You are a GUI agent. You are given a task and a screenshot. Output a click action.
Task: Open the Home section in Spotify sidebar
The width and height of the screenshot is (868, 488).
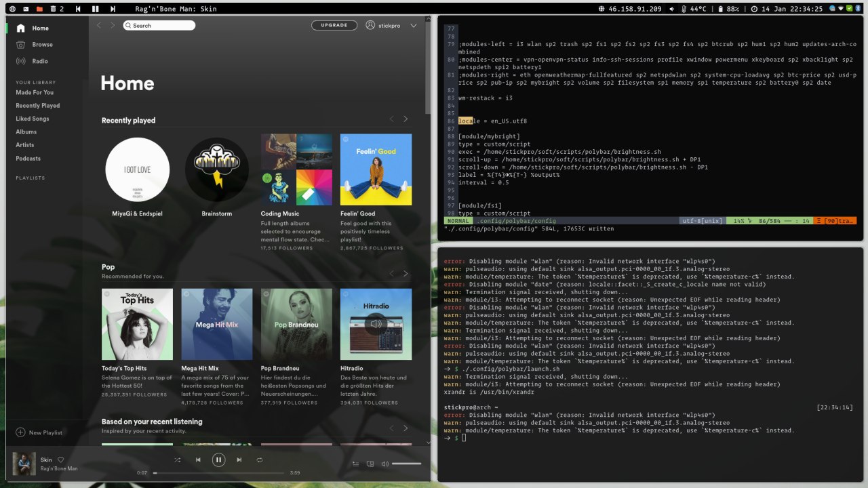[33, 28]
